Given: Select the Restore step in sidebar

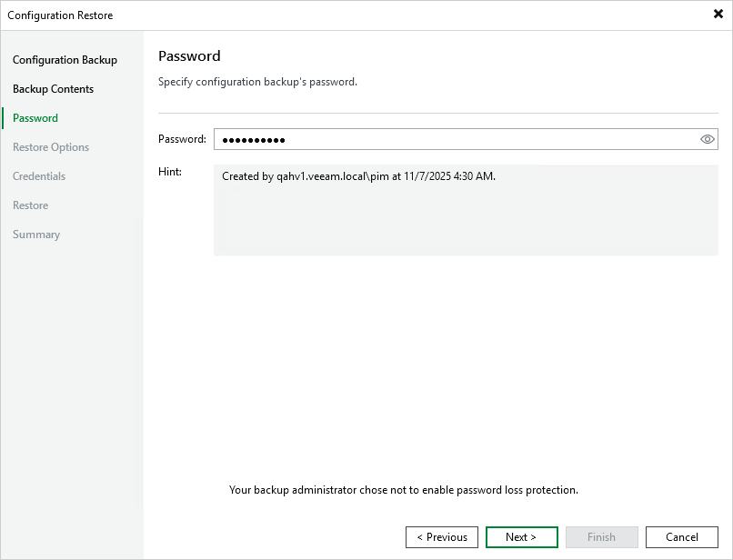Looking at the screenshot, I should point(30,205).
